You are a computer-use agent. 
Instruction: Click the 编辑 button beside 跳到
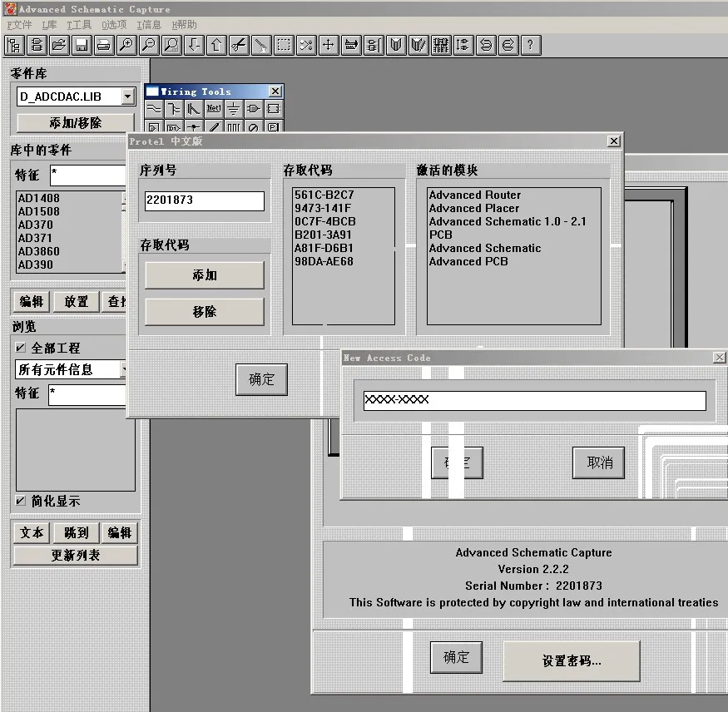(119, 532)
